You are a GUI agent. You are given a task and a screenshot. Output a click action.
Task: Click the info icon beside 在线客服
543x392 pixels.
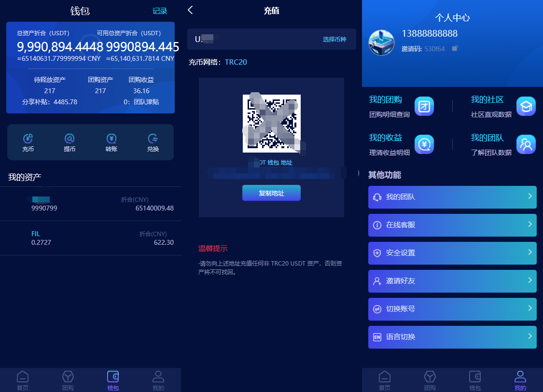(377, 225)
